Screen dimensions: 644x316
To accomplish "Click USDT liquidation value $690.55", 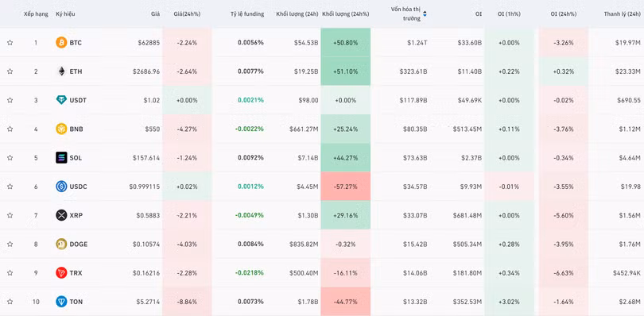I will coord(628,100).
